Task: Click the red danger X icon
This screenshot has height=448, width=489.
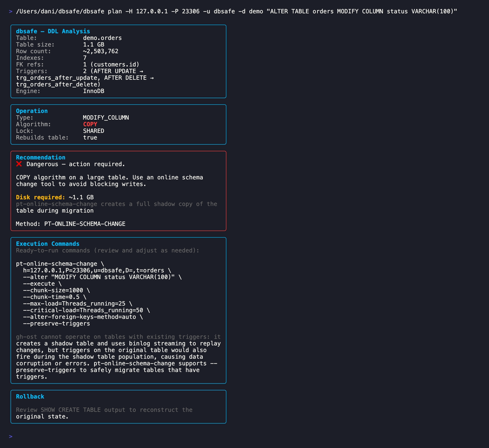Action: tap(18, 164)
